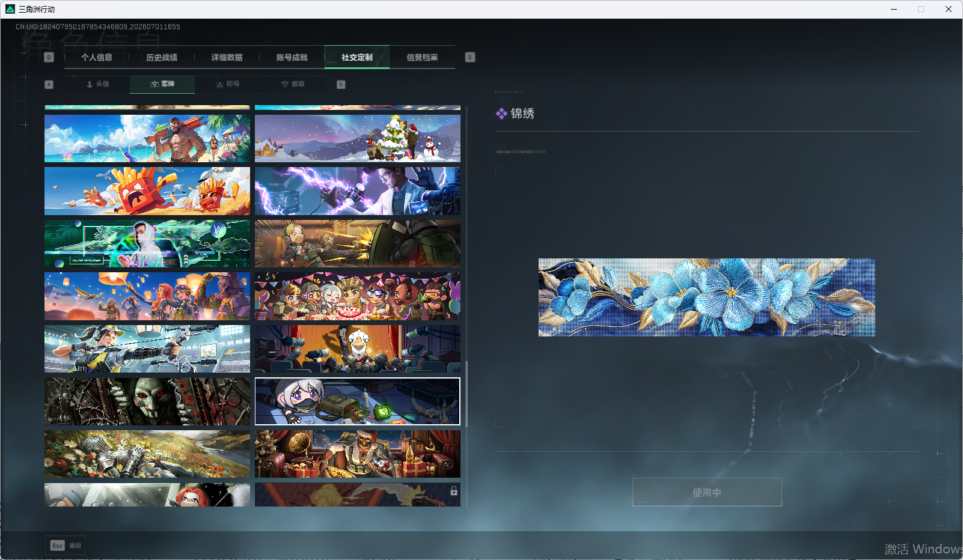The width and height of the screenshot is (963, 560).
Task: Open the 称号 sub-tab
Action: click(x=228, y=84)
